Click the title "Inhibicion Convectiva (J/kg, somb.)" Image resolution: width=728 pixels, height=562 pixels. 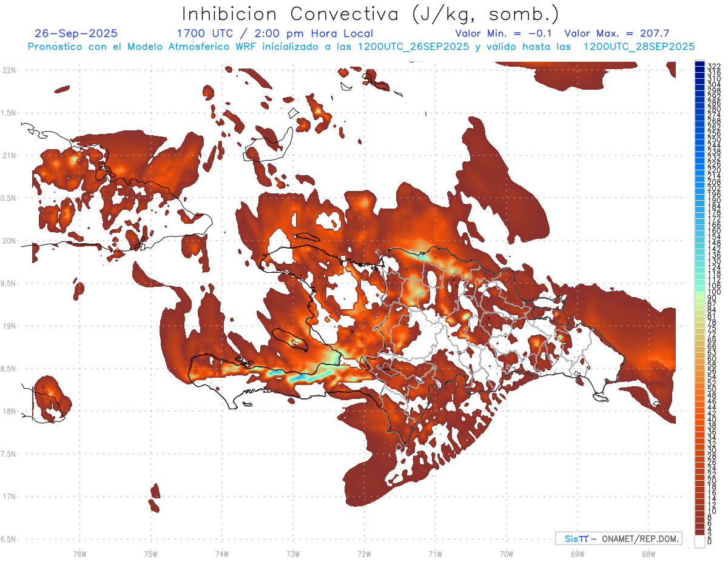pyautogui.click(x=371, y=14)
